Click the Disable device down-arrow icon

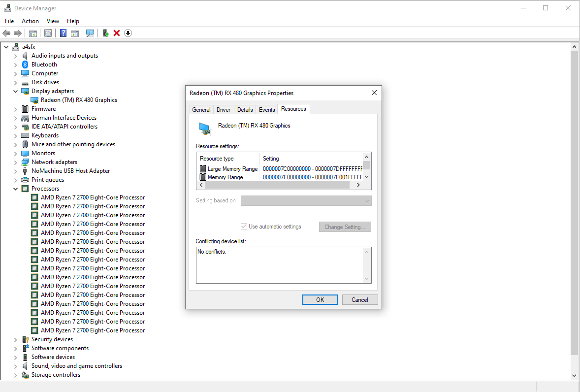pyautogui.click(x=128, y=33)
